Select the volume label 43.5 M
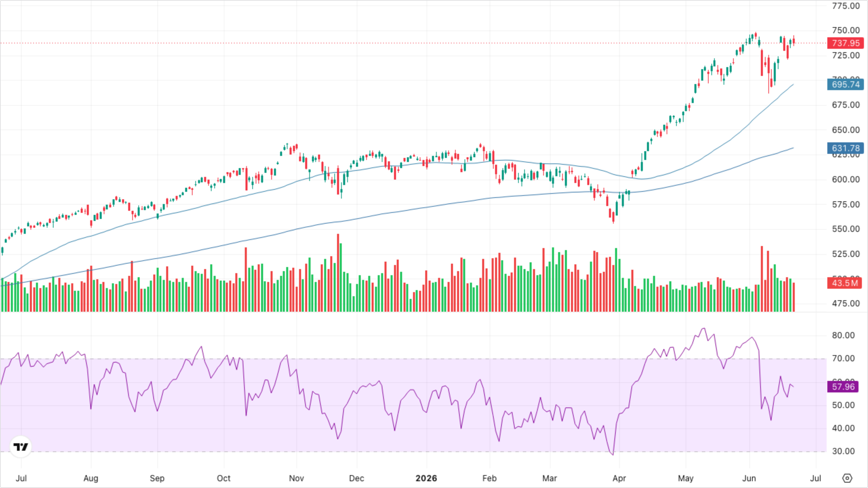 point(844,283)
